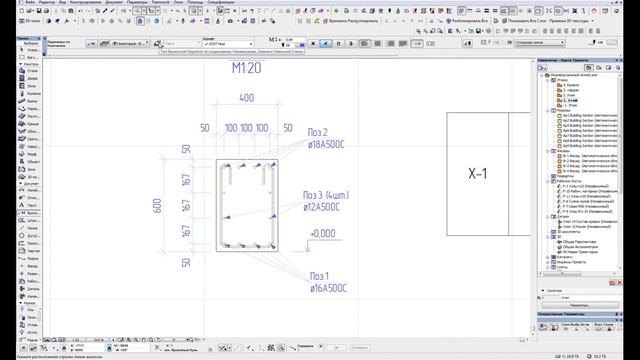Select the Линия (Line) tool

29,228
